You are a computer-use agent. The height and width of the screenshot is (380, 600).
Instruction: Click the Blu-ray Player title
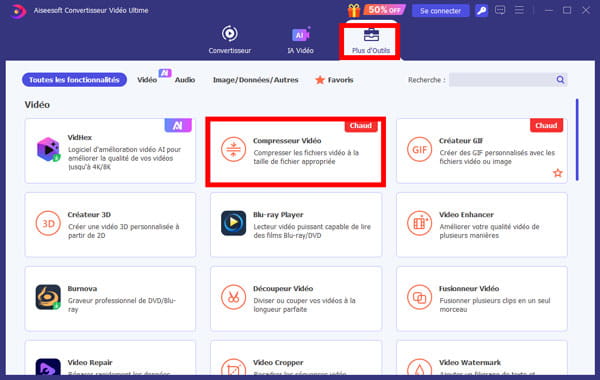click(x=278, y=215)
